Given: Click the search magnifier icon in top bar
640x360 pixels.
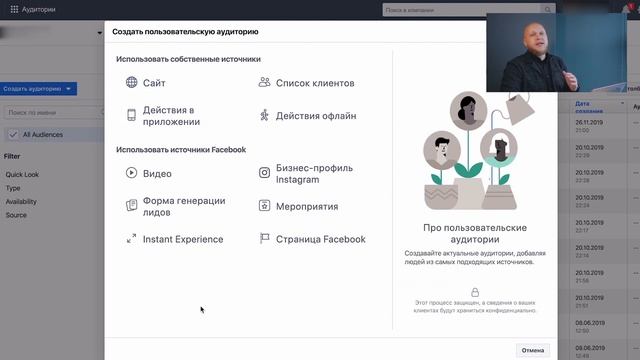Looking at the screenshot, I should coord(547,9).
